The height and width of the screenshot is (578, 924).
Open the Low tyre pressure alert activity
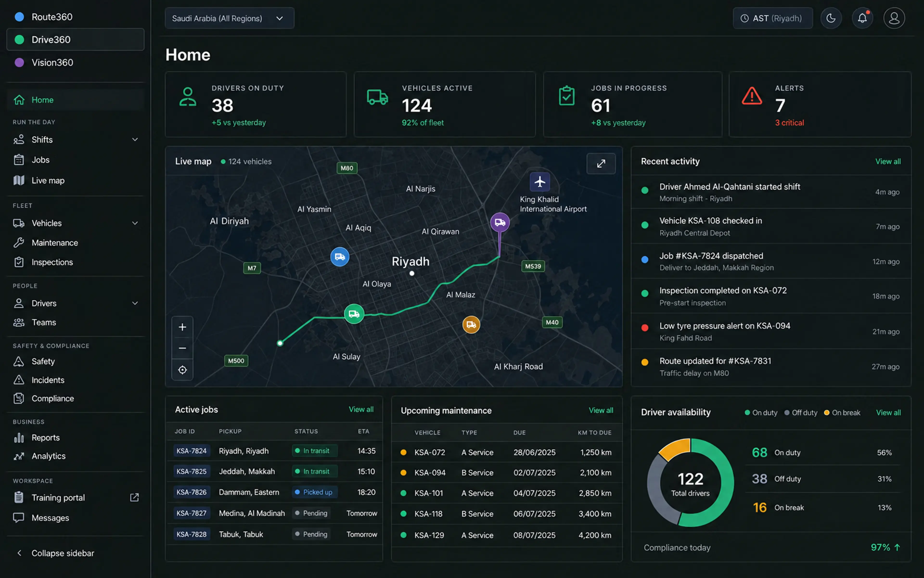click(771, 331)
